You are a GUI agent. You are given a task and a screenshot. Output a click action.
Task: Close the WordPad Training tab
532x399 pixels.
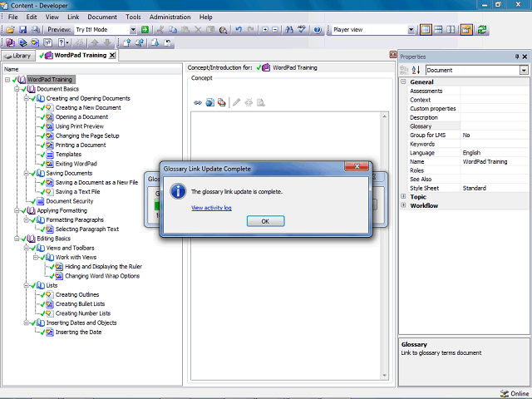pyautogui.click(x=112, y=56)
